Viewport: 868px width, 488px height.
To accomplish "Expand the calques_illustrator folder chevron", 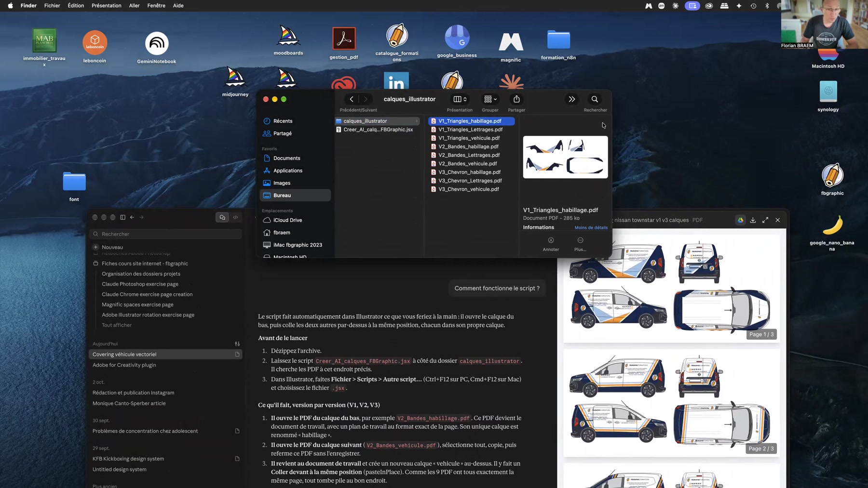I will click(417, 121).
